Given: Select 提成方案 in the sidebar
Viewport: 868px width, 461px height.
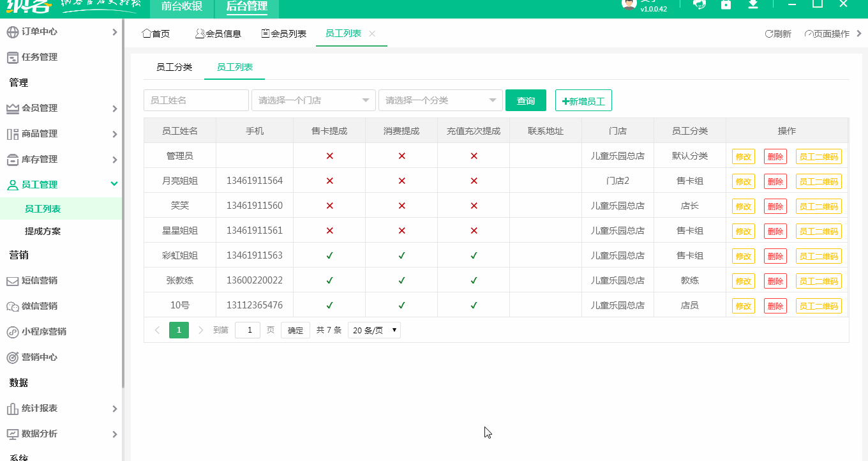Looking at the screenshot, I should pos(41,231).
